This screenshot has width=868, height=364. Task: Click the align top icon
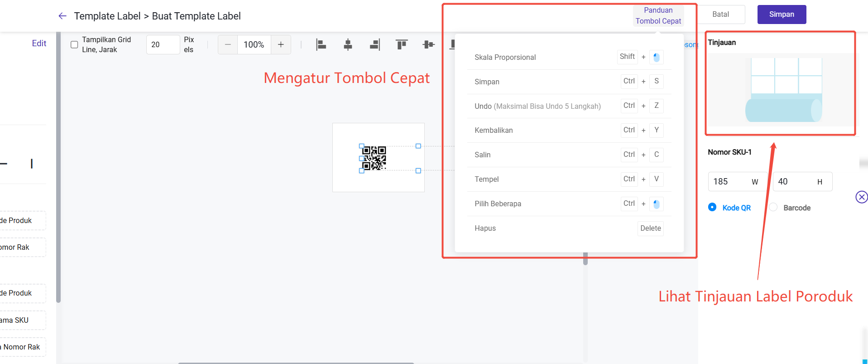click(x=401, y=44)
